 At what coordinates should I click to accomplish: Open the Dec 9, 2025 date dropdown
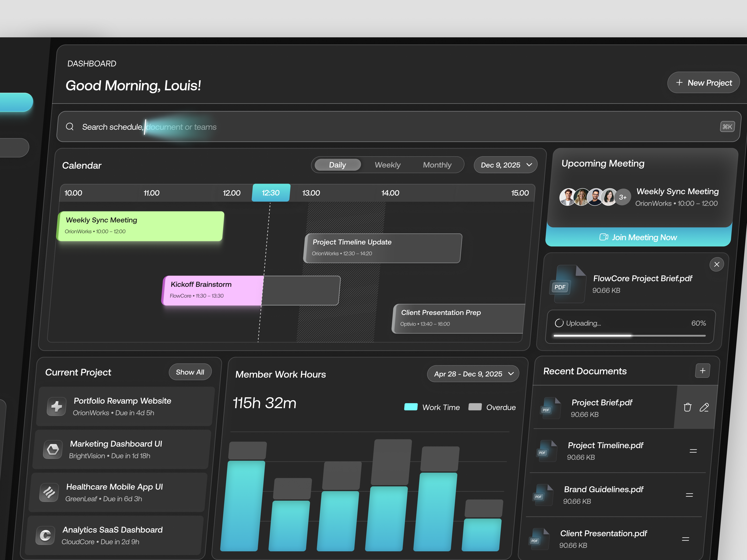pos(505,165)
